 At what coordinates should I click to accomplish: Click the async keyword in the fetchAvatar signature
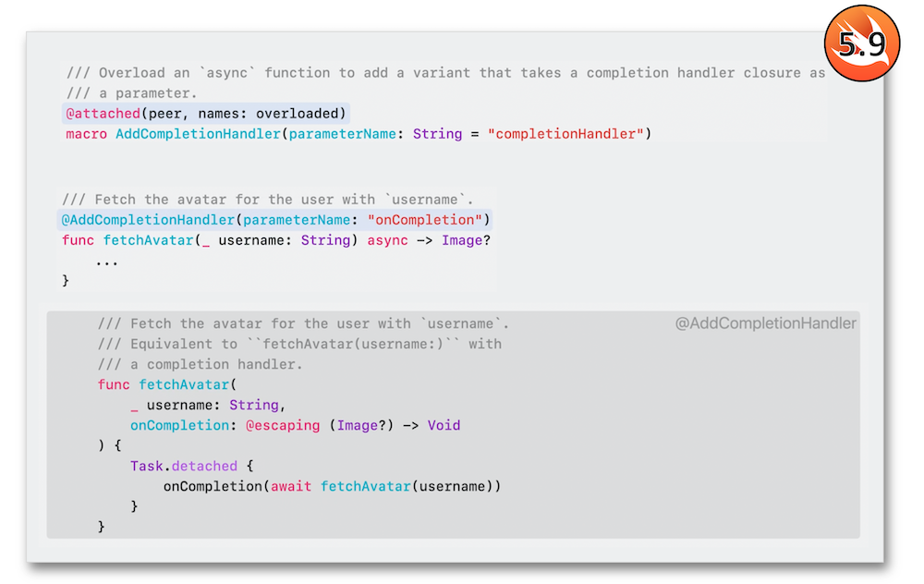coord(387,240)
